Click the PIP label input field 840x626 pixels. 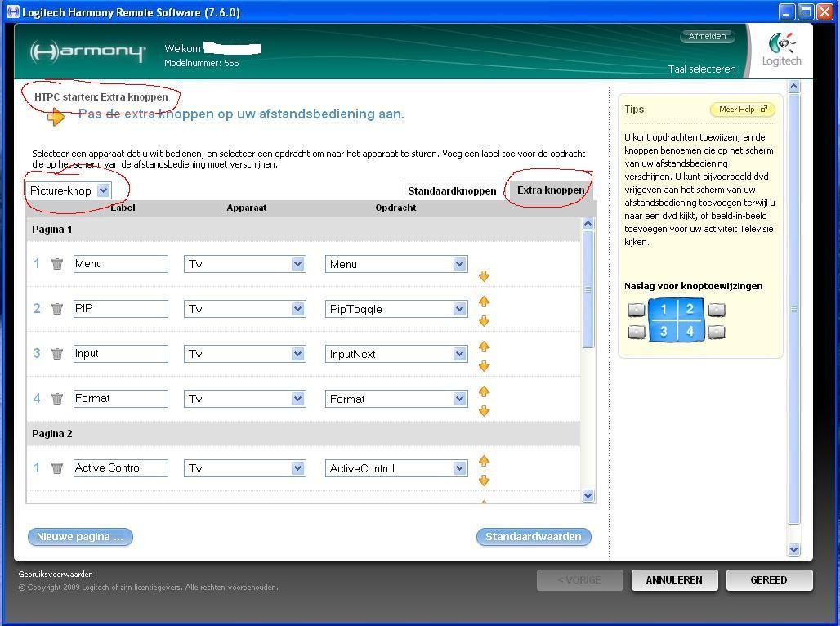pos(121,309)
